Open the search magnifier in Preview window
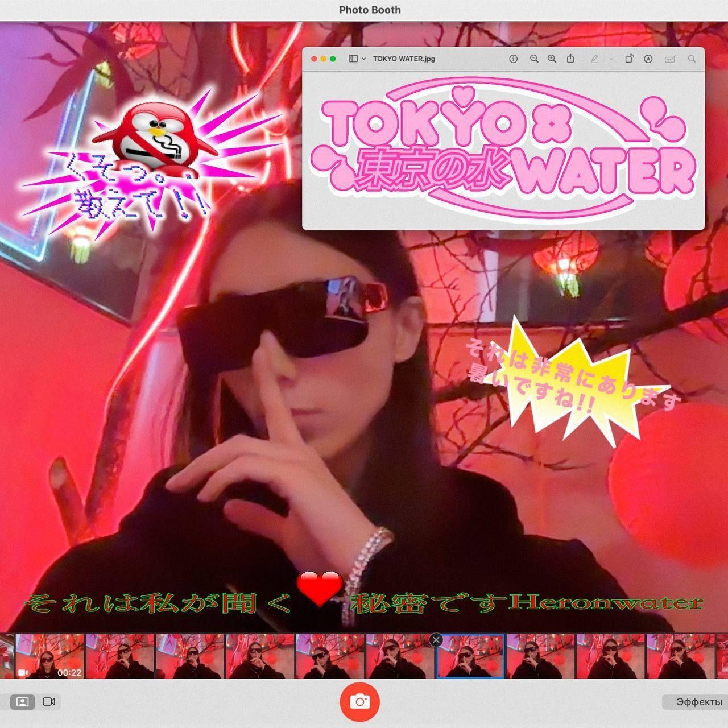The width and height of the screenshot is (728, 728). [692, 59]
